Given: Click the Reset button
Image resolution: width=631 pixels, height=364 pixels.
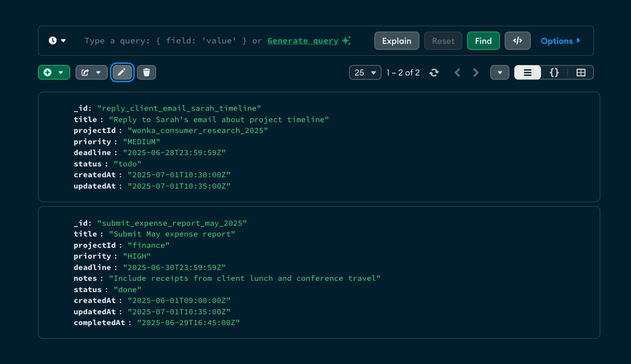Looking at the screenshot, I should 443,41.
